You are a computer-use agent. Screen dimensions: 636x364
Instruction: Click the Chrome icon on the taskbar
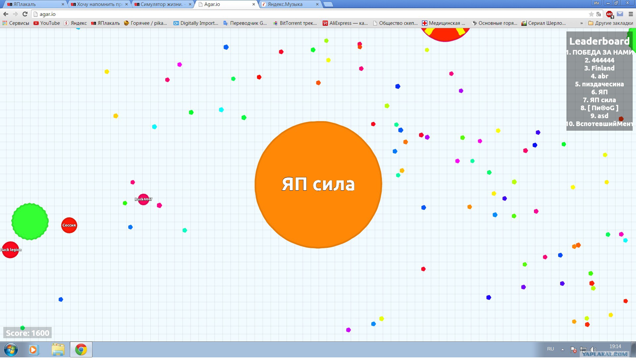coord(81,349)
